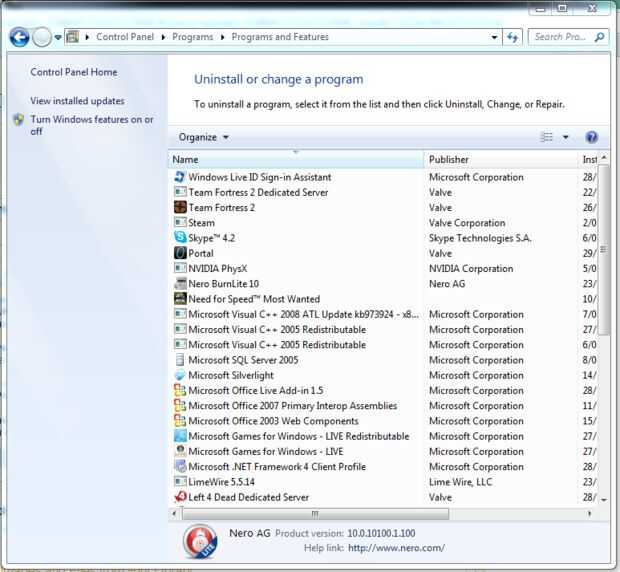Click the Nero BurnLite icon in details pane
The height and width of the screenshot is (572, 620).
[200, 542]
